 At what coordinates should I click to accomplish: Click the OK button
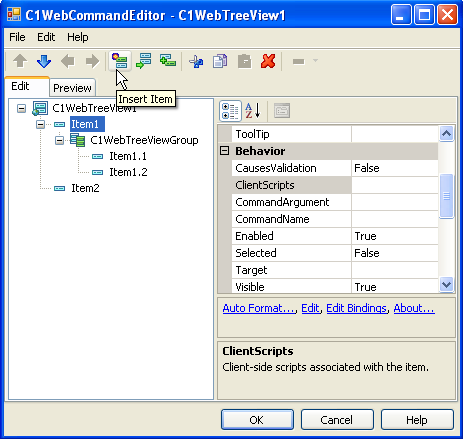pos(257,420)
